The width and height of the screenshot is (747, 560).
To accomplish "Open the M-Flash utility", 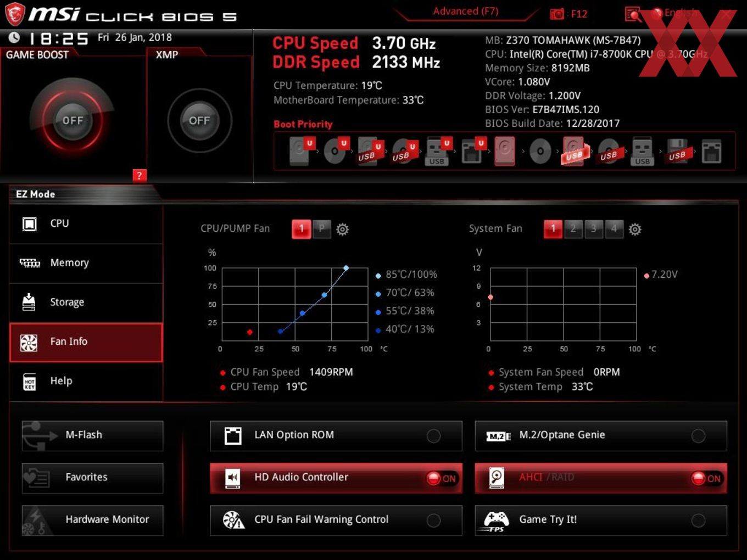I will [x=92, y=436].
